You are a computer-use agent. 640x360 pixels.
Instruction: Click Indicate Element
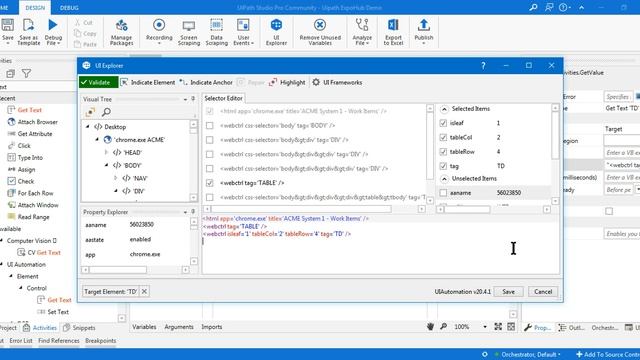[x=148, y=82]
